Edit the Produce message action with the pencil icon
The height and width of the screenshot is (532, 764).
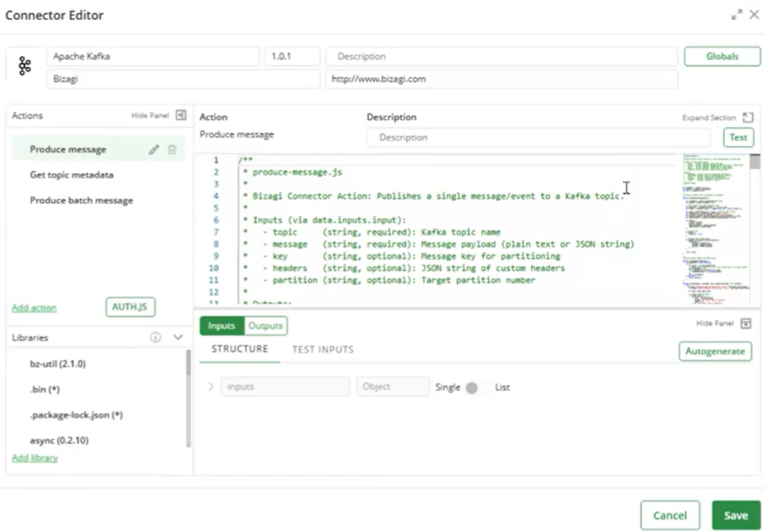154,149
